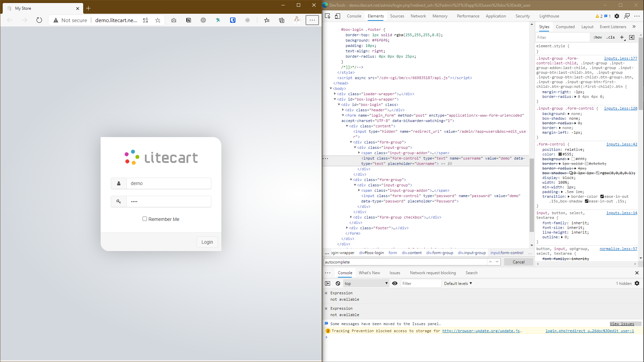
Task: Open the browser-update.org update.js link
Action: tap(481, 331)
